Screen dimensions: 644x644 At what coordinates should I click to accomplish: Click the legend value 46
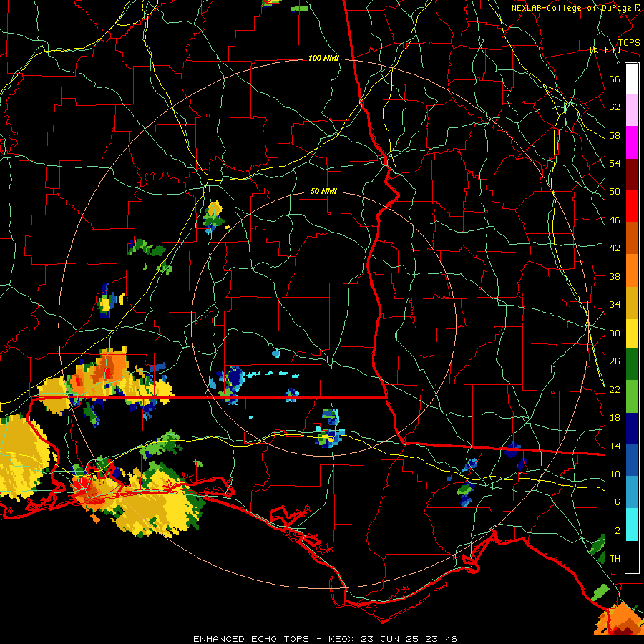(x=615, y=220)
